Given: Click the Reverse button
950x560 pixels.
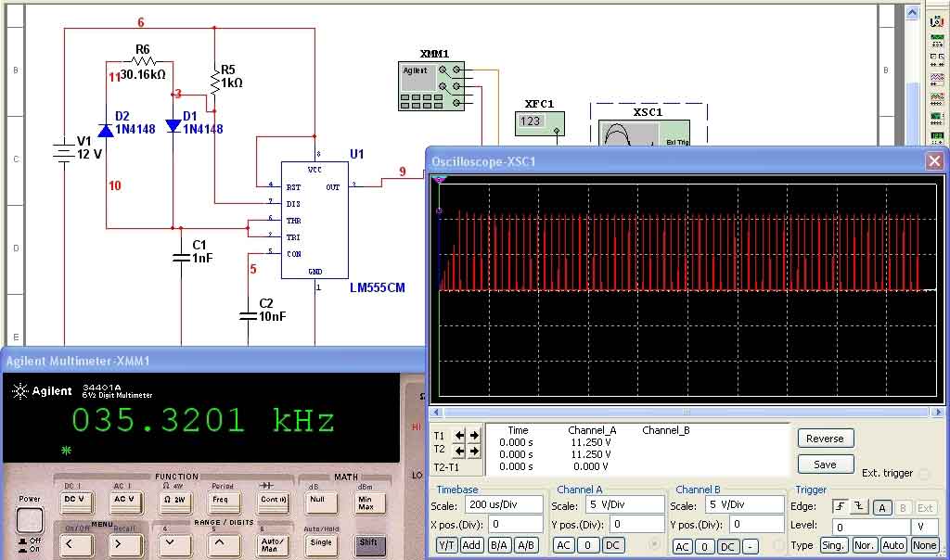Looking at the screenshot, I should pyautogui.click(x=825, y=439).
